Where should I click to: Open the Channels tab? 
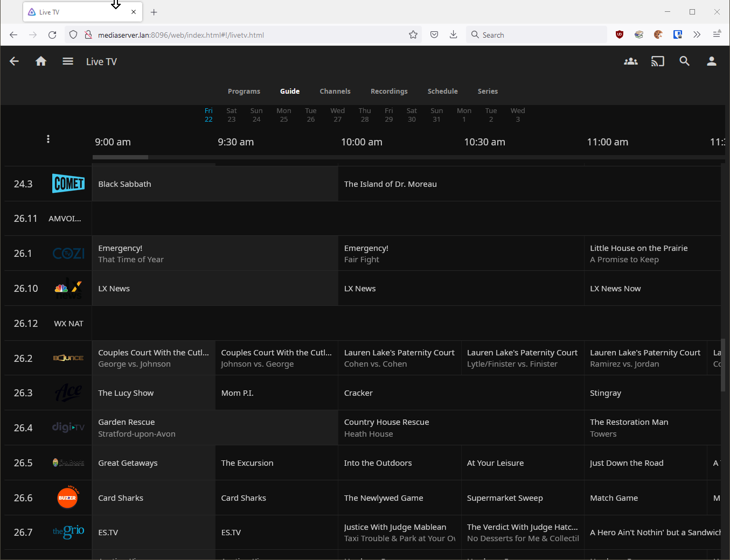point(335,91)
